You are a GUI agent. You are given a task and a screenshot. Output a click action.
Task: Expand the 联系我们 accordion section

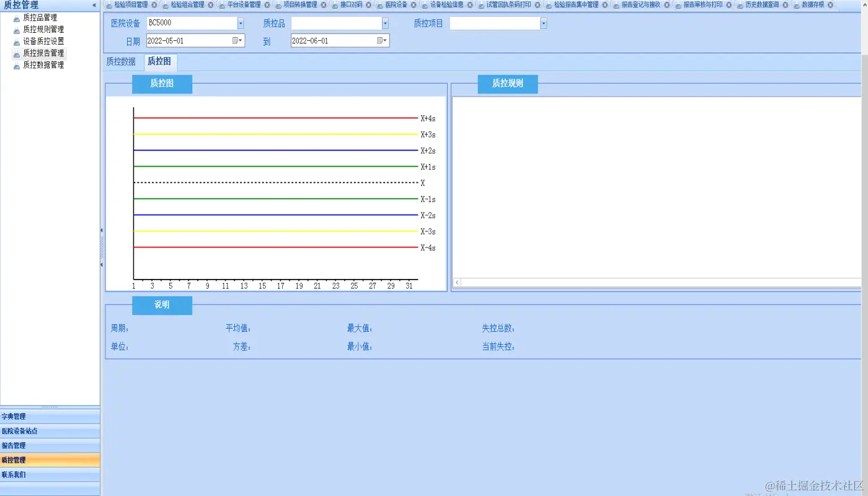(x=50, y=475)
